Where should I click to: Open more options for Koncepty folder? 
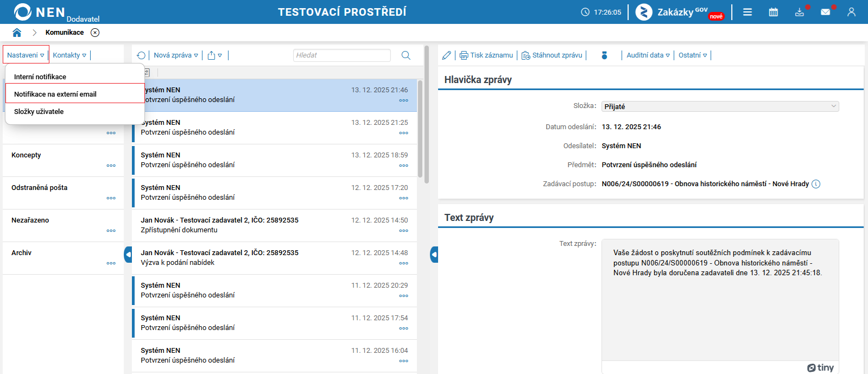(x=111, y=166)
